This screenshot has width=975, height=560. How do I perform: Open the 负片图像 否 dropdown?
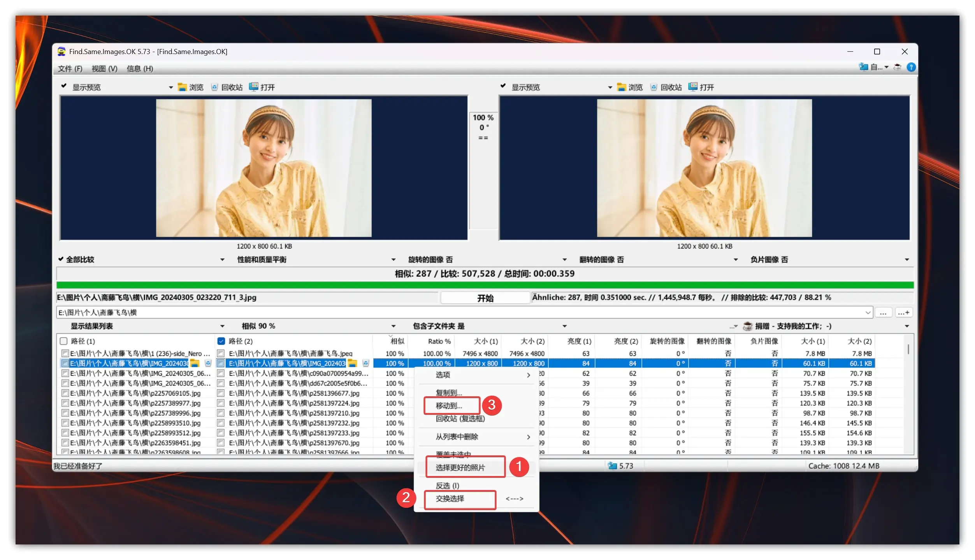tap(907, 260)
